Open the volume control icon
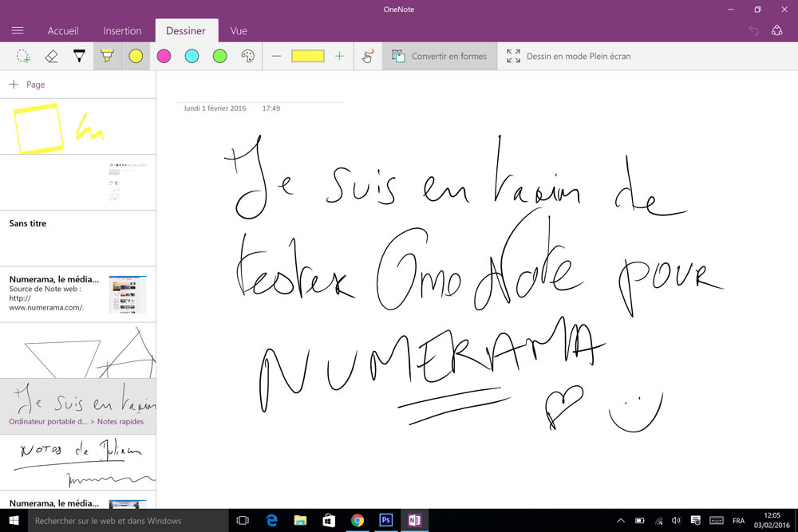The height and width of the screenshot is (532, 798). coord(677,520)
